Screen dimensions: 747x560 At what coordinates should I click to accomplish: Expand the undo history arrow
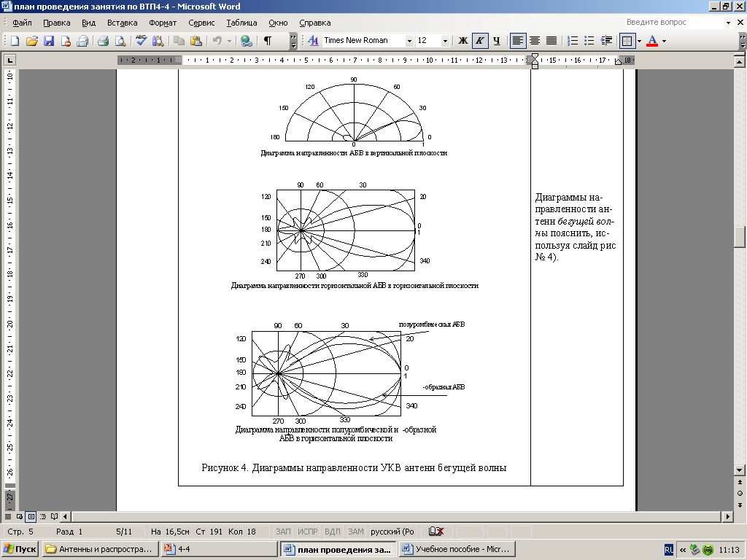point(229,41)
